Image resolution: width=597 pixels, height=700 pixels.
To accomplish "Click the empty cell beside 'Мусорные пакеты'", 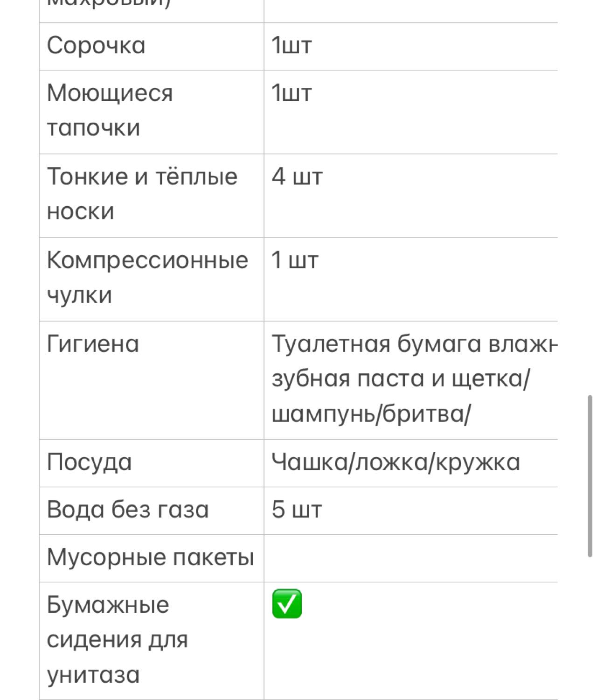I will click(x=411, y=558).
